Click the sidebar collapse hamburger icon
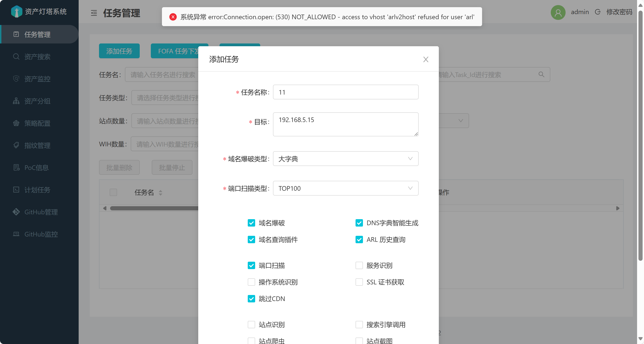The width and height of the screenshot is (644, 344). click(x=94, y=13)
